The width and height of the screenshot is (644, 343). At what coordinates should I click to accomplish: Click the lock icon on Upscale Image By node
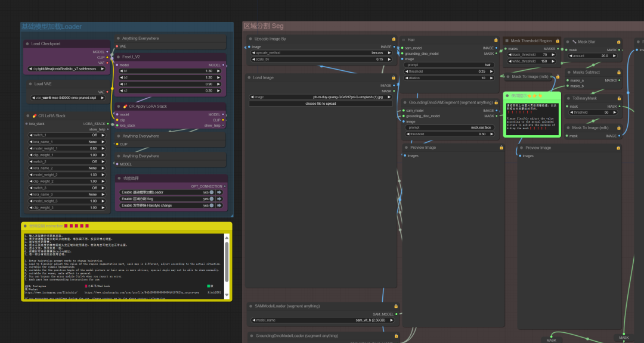(394, 39)
